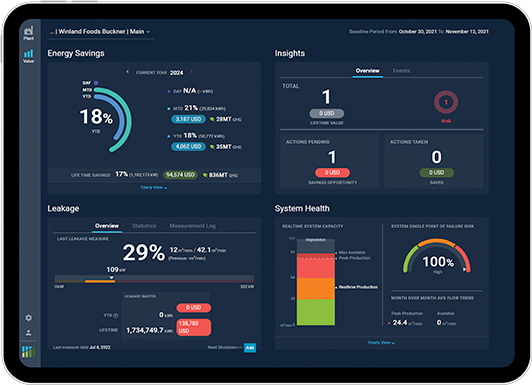The height and width of the screenshot is (385, 532).
Task: Click the YTD help question icon
Action: 116,315
